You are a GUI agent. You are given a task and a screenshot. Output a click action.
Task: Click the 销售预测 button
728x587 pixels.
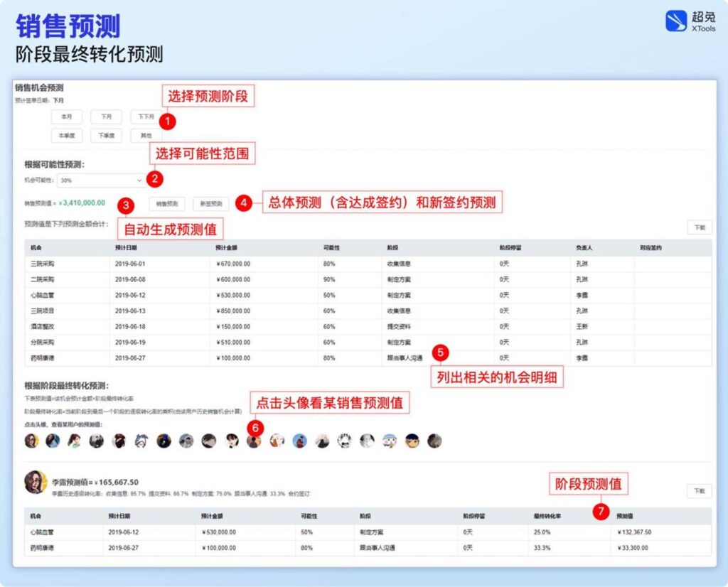coord(166,204)
